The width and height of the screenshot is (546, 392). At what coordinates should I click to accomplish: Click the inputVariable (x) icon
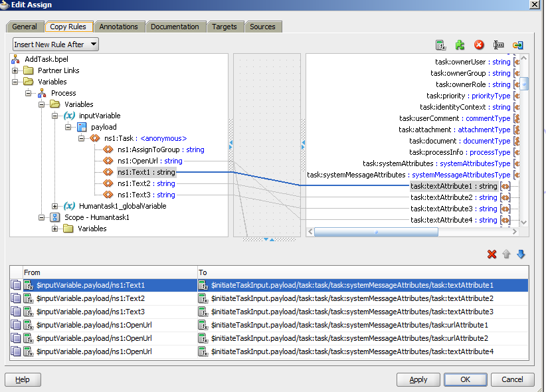tap(69, 116)
